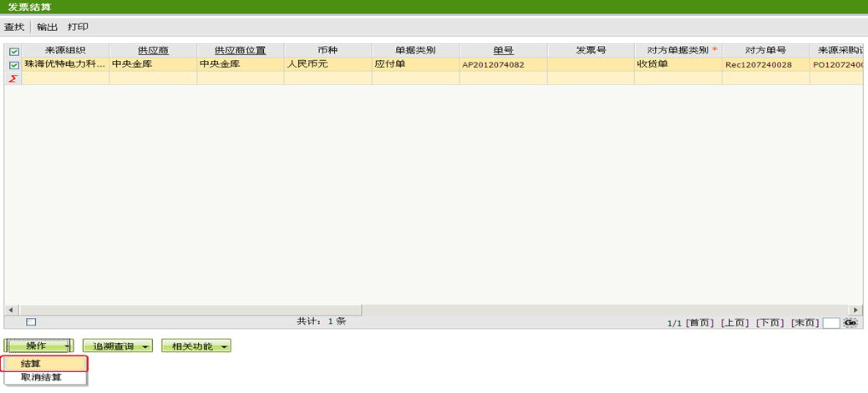This screenshot has height=393, width=868.
Task: Expand the 操作 dropdown button
Action: pos(39,345)
